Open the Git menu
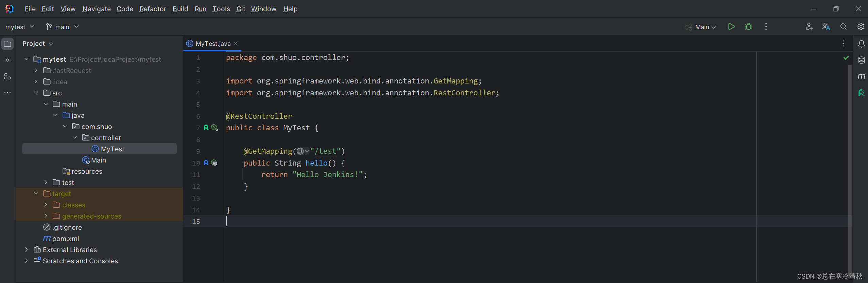This screenshot has height=283, width=868. coord(241,9)
